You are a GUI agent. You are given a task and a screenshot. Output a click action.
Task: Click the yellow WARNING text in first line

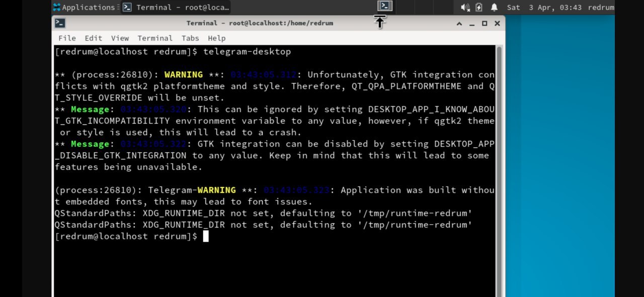(183, 75)
